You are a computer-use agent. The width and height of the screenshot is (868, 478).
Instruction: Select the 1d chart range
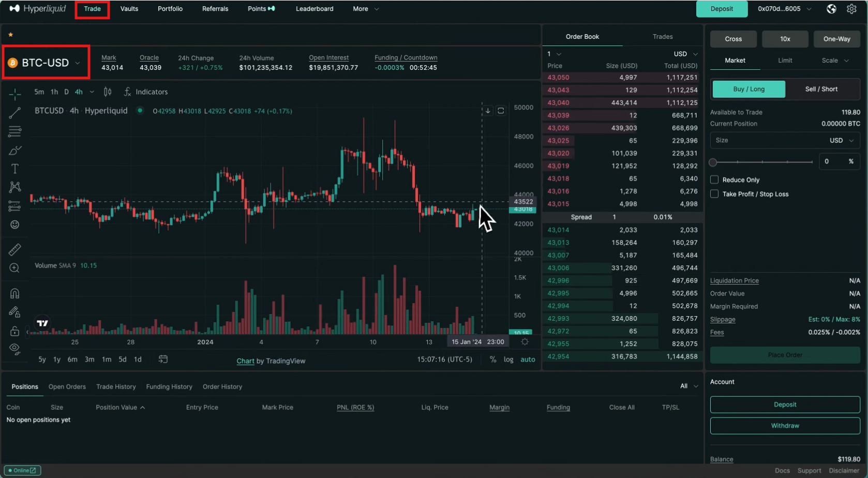click(x=138, y=359)
